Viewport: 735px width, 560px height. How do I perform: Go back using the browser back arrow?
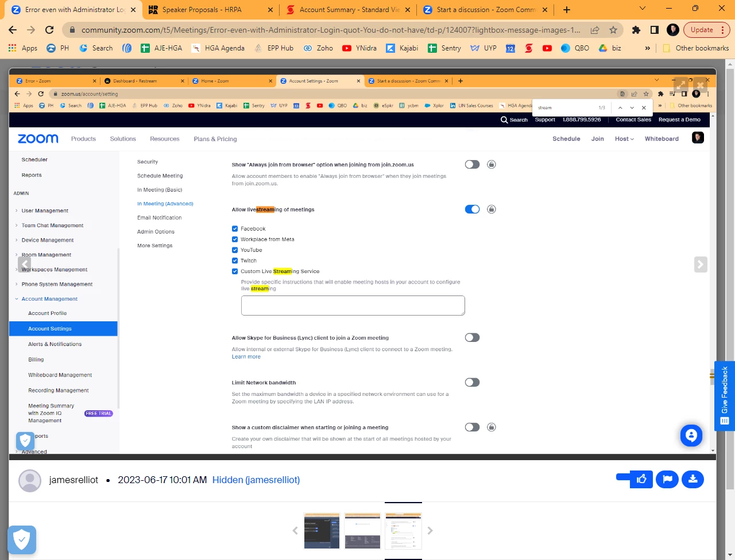(13, 30)
